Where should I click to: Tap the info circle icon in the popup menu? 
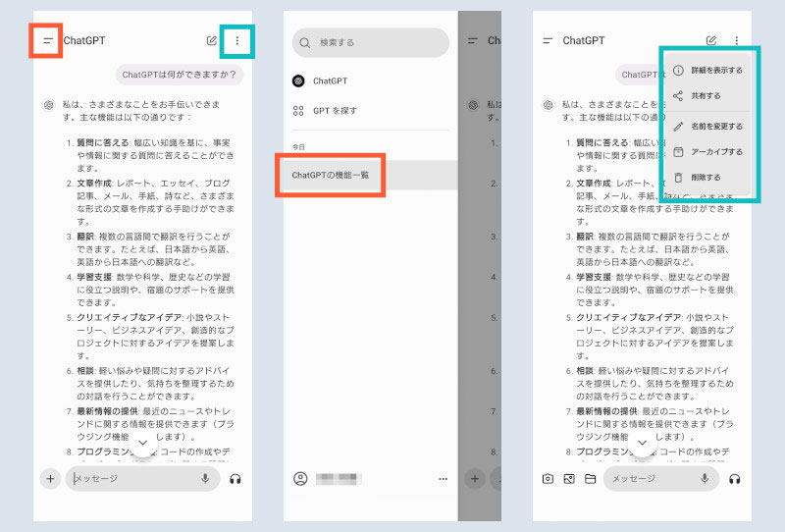(678, 70)
